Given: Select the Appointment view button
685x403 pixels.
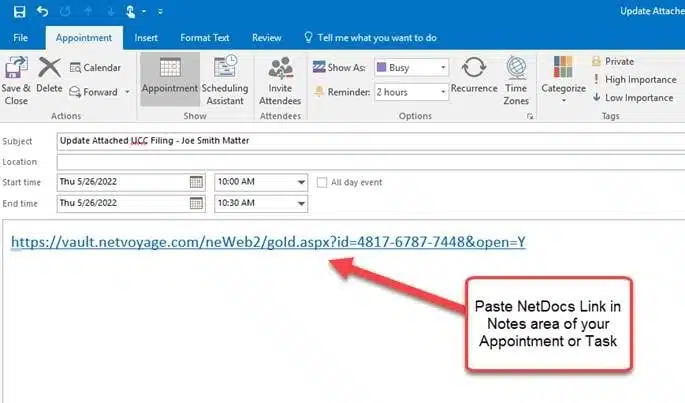Looking at the screenshot, I should coord(170,79).
